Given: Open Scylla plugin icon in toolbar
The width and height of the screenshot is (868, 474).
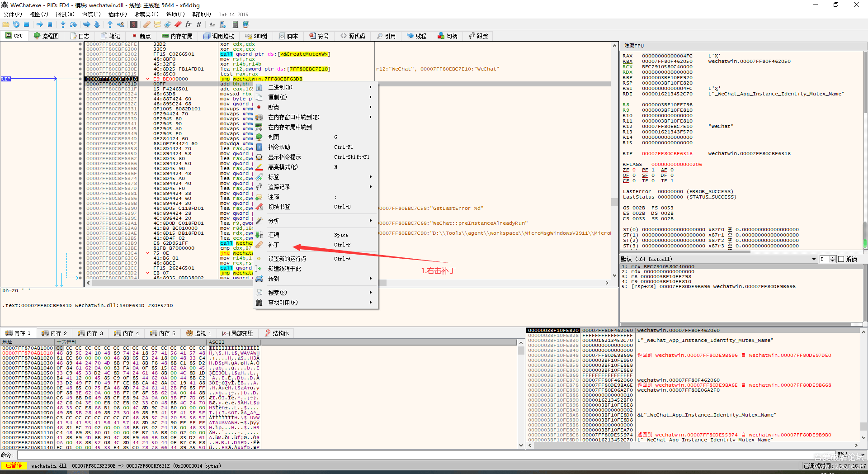Looking at the screenshot, I should pyautogui.click(x=134, y=24).
